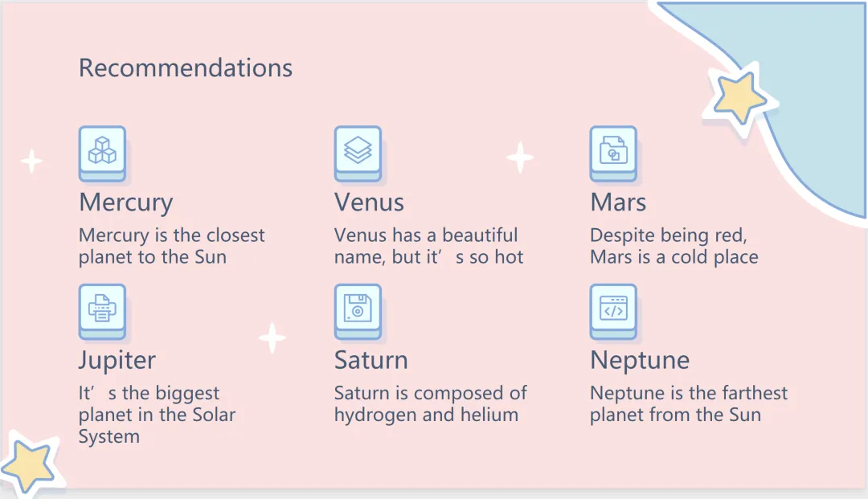Click the floppy disk icon above Saturn

pyautogui.click(x=358, y=308)
